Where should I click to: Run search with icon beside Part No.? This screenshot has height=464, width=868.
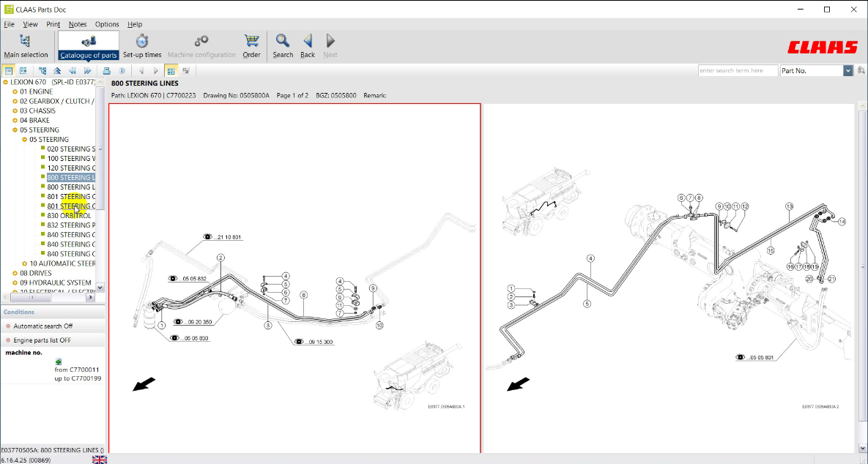tap(861, 71)
